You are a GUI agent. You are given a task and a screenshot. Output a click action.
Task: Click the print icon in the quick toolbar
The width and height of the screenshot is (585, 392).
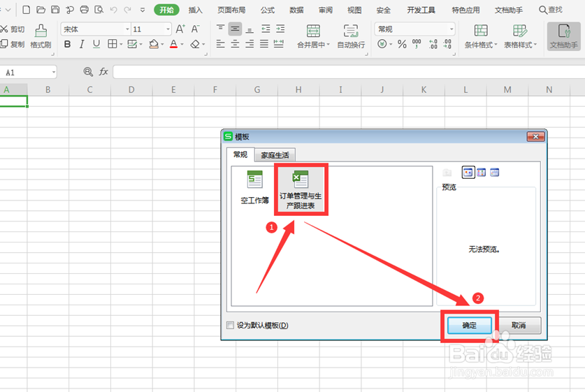pos(85,10)
